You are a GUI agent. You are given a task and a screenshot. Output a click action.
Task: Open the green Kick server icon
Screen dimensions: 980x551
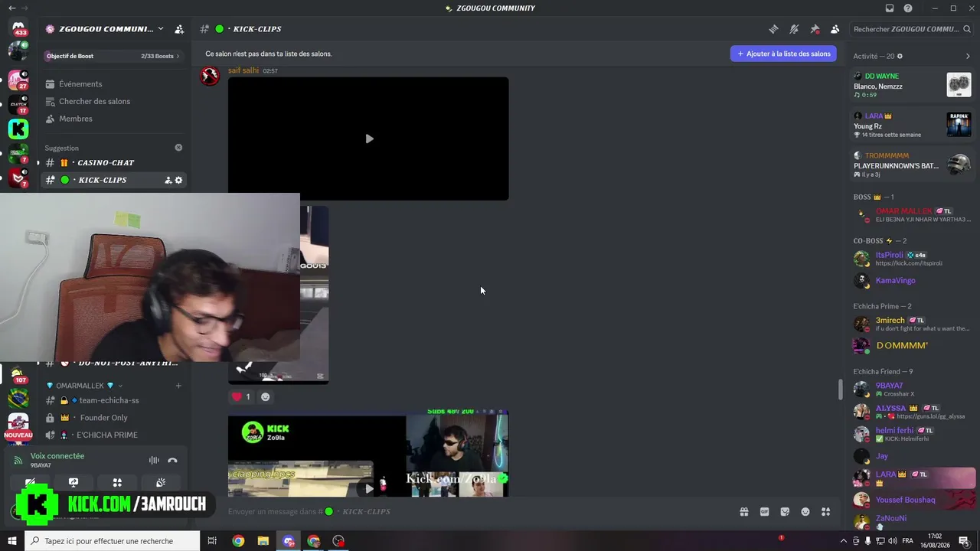click(18, 129)
